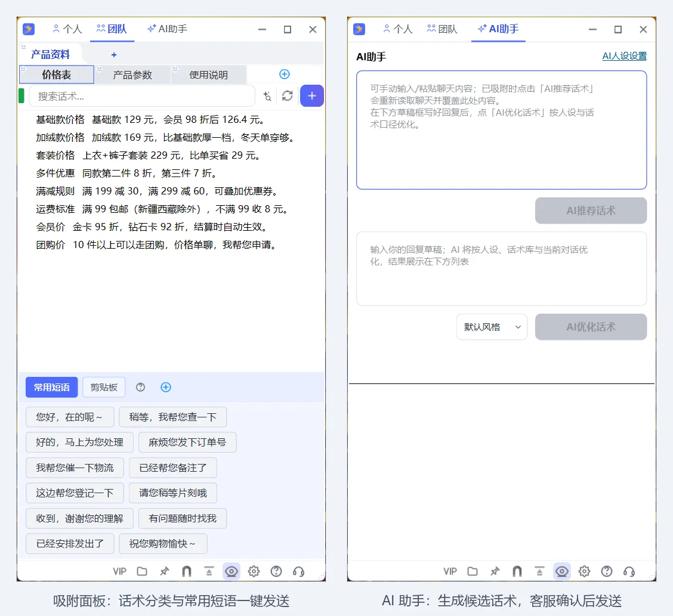Open the VIP icon in the left window toolbar
Viewport: 673px width, 616px height.
pos(120,571)
